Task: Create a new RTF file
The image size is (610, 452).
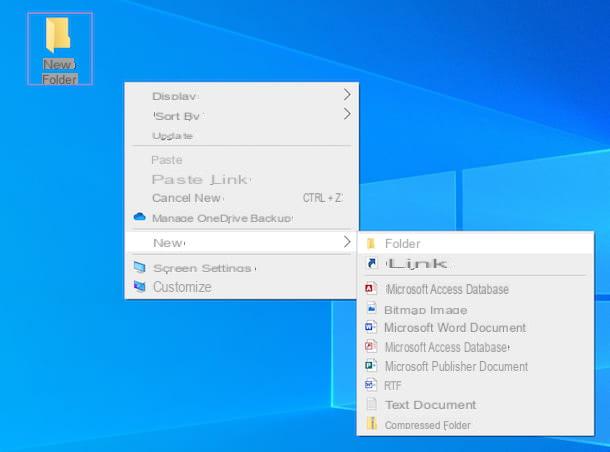Action: coord(395,385)
